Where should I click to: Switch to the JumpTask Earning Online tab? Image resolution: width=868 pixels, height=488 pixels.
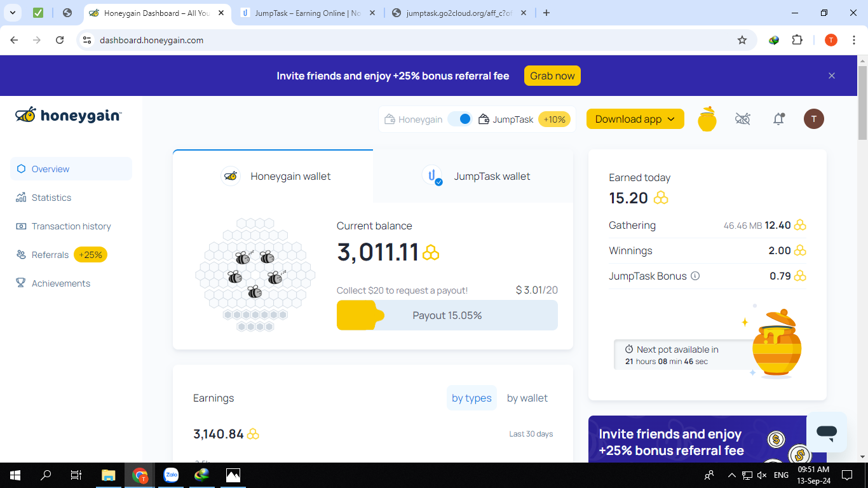[x=308, y=13]
